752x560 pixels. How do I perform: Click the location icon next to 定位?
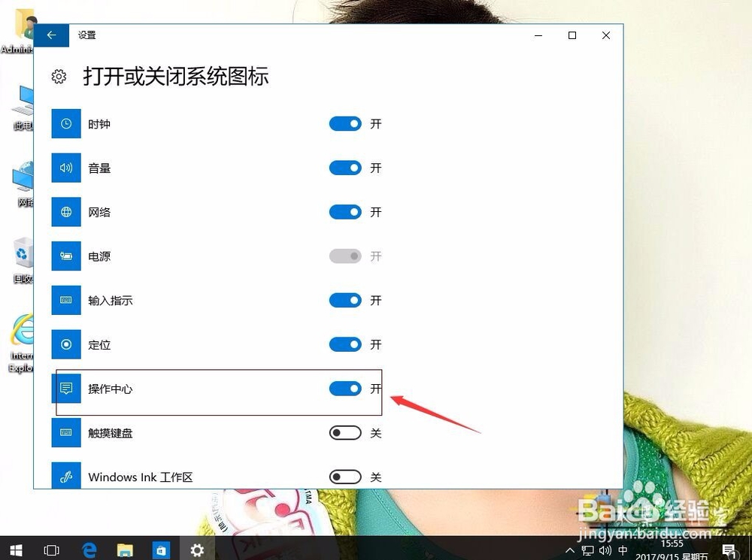tap(65, 344)
